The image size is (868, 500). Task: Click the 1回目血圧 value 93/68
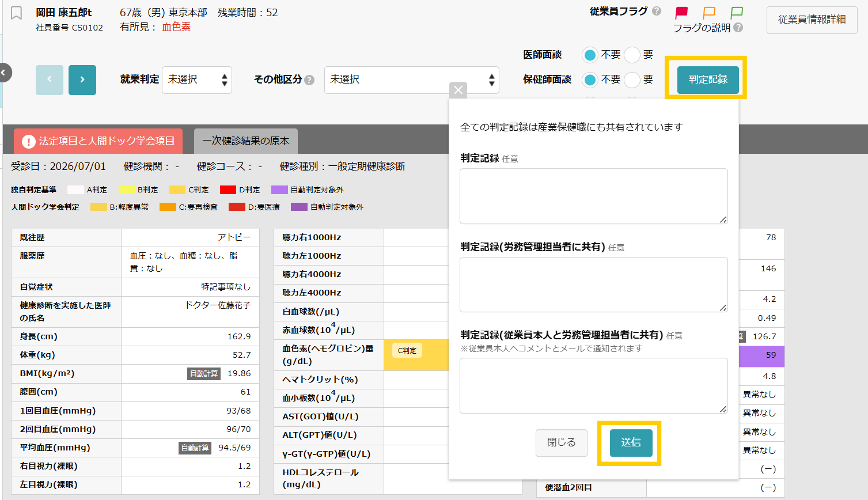tap(238, 411)
